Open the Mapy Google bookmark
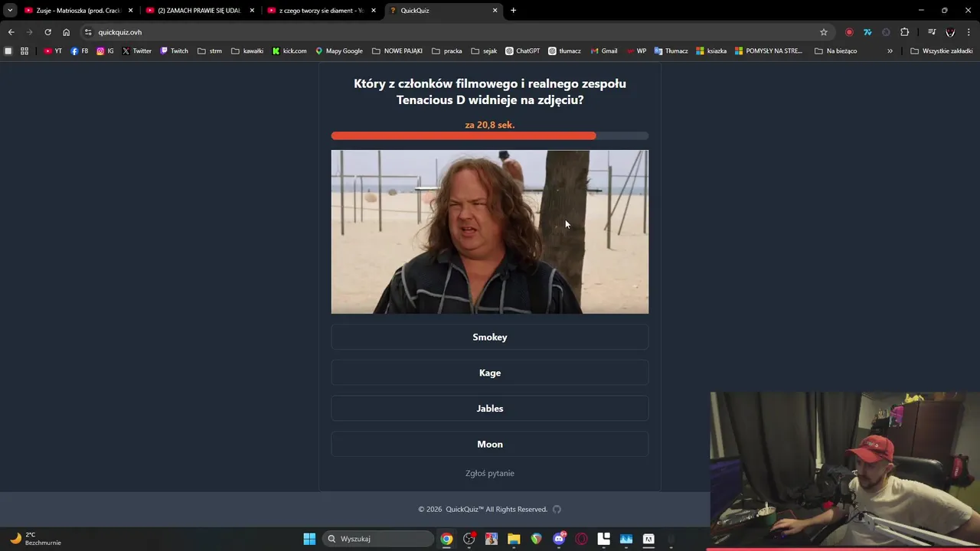 pos(339,51)
